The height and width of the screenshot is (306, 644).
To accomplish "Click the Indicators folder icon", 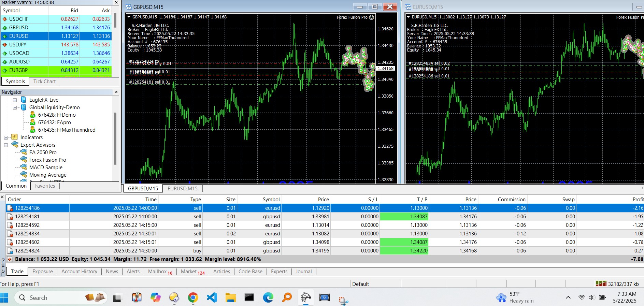I will coord(15,137).
